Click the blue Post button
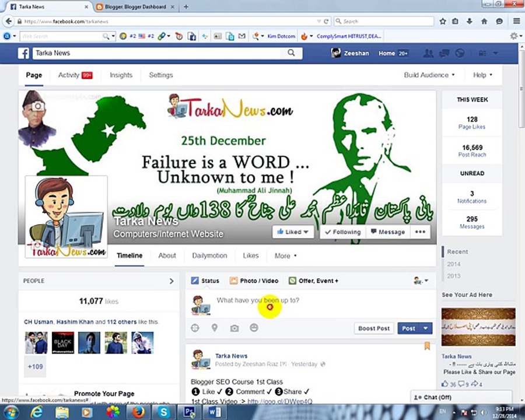The image size is (525, 420). point(408,328)
